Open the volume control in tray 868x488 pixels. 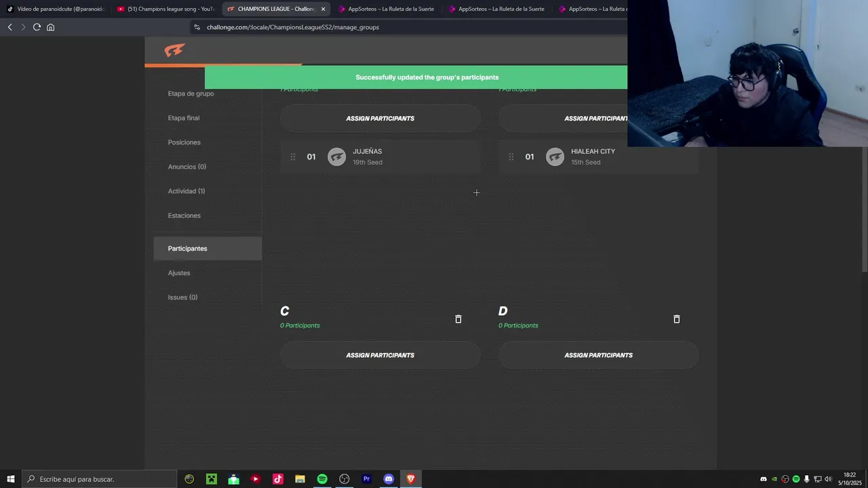[828, 479]
